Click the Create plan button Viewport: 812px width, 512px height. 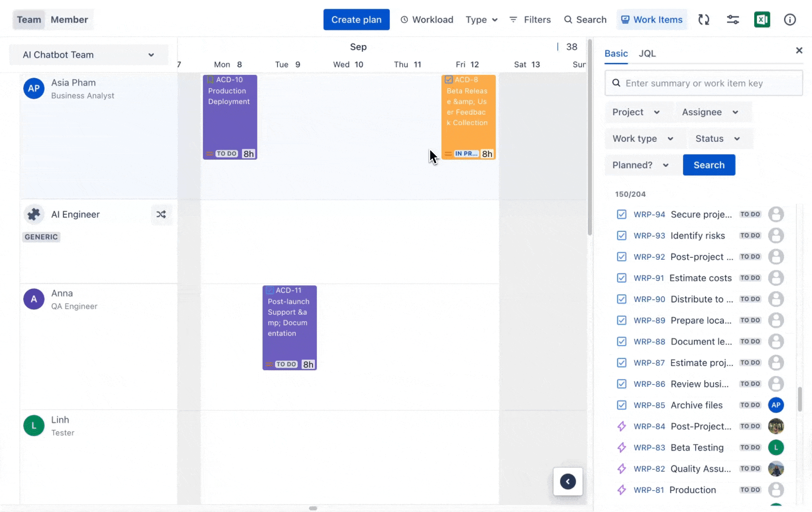point(357,19)
